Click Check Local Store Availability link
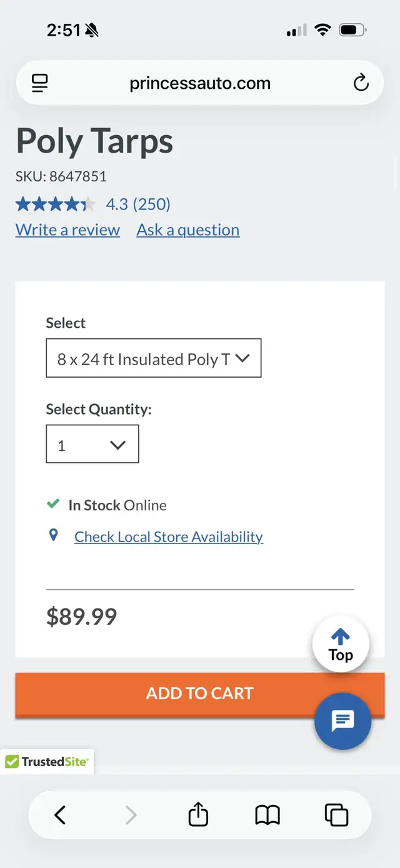This screenshot has height=868, width=400. click(169, 537)
